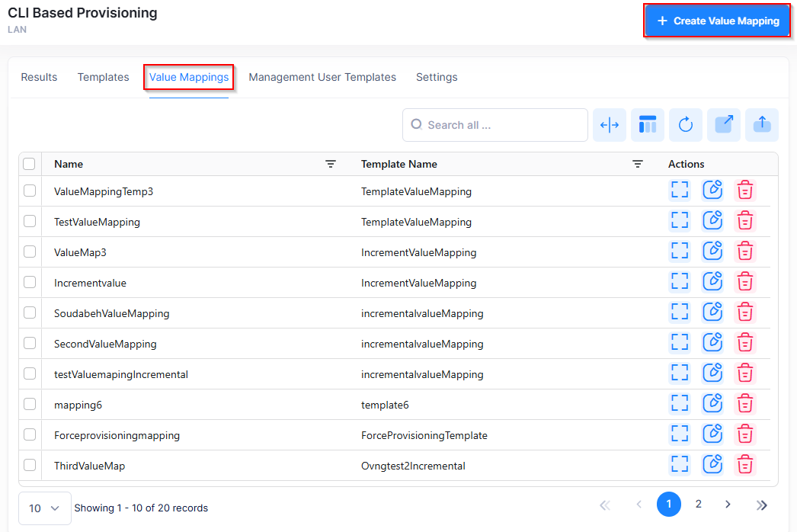The width and height of the screenshot is (797, 532).
Task: Click the refresh table icon
Action: pos(686,125)
